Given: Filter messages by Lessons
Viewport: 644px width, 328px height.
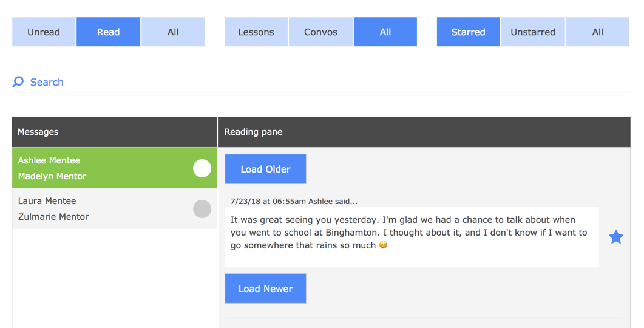Looking at the screenshot, I should pos(256,32).
